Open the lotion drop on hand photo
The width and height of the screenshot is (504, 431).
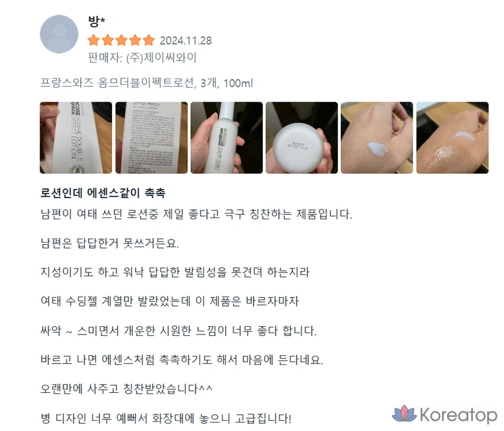377,138
